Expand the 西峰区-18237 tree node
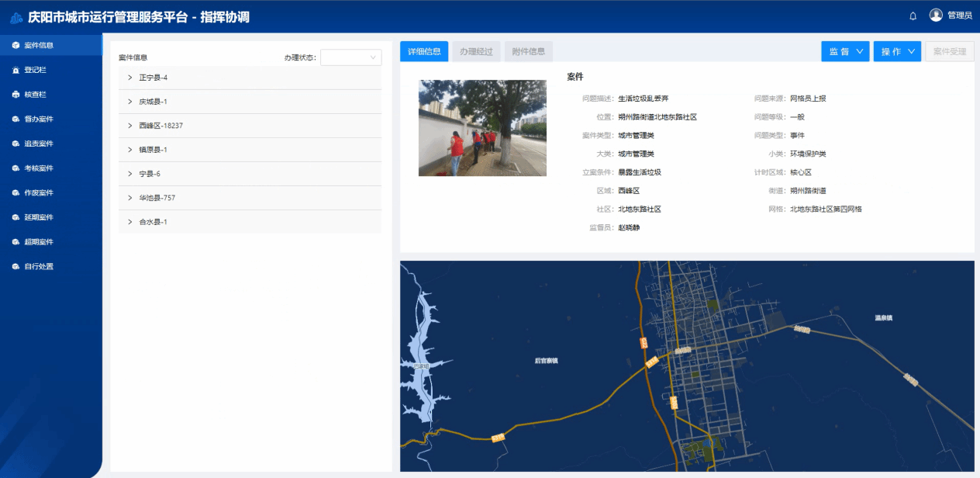 (x=130, y=126)
